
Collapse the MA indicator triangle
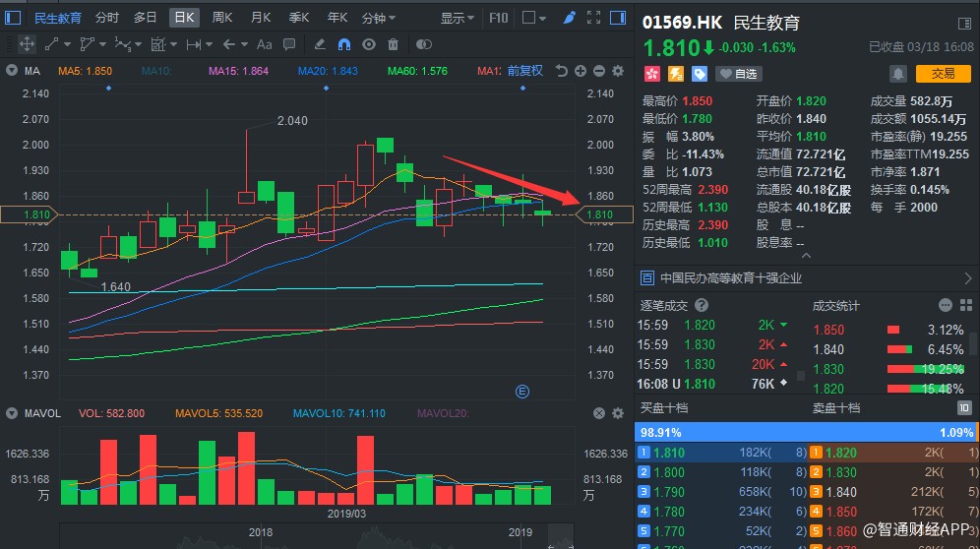(11, 71)
